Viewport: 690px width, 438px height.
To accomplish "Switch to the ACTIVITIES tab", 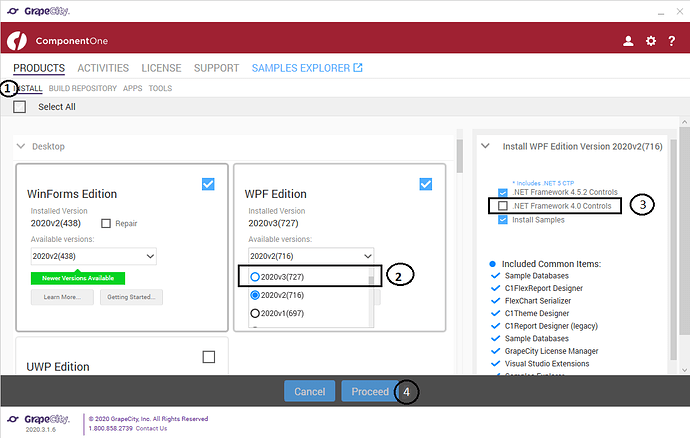I will coord(103,68).
